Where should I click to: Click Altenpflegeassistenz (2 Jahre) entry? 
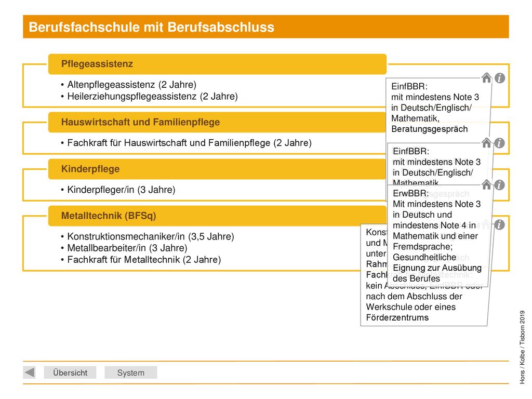pyautogui.click(x=131, y=85)
